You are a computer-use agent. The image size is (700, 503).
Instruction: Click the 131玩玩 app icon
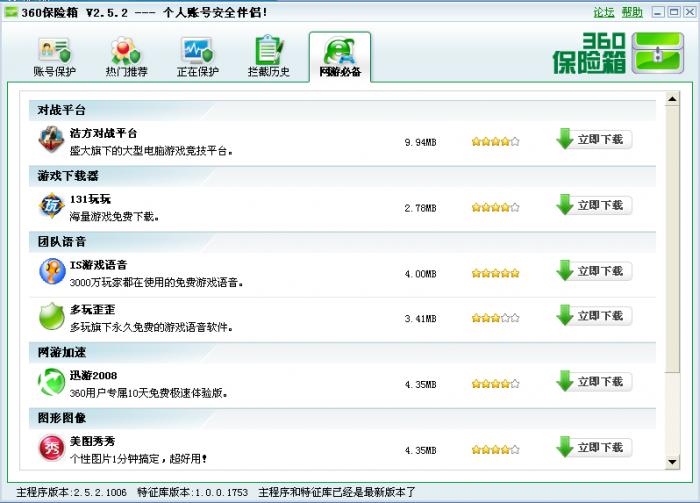tap(51, 206)
